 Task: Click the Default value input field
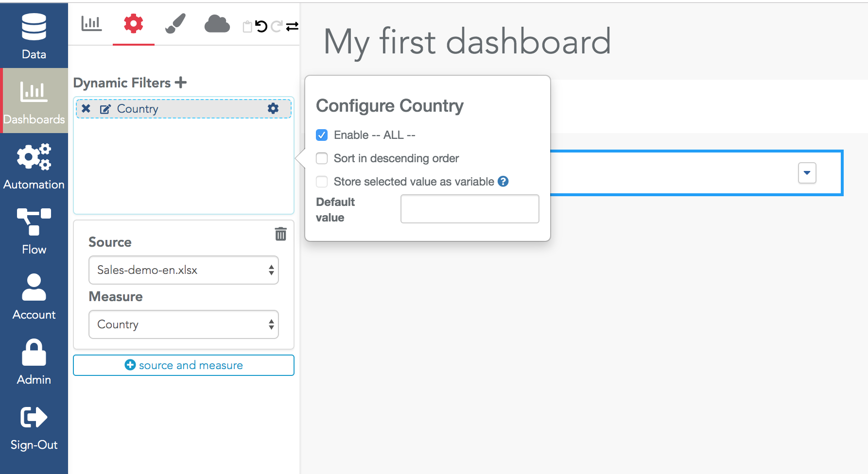tap(470, 209)
